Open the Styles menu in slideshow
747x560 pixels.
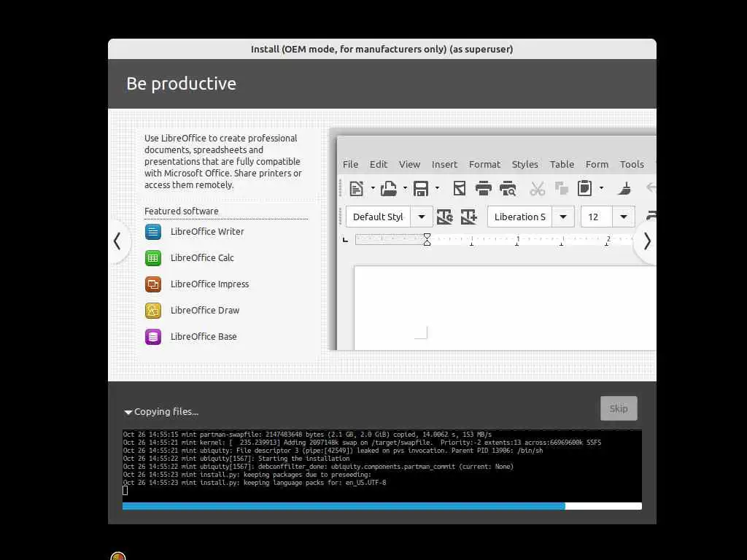(x=525, y=164)
